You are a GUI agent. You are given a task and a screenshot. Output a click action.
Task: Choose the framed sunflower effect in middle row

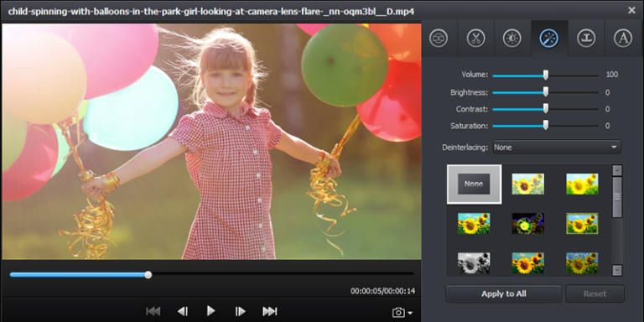coord(582,223)
